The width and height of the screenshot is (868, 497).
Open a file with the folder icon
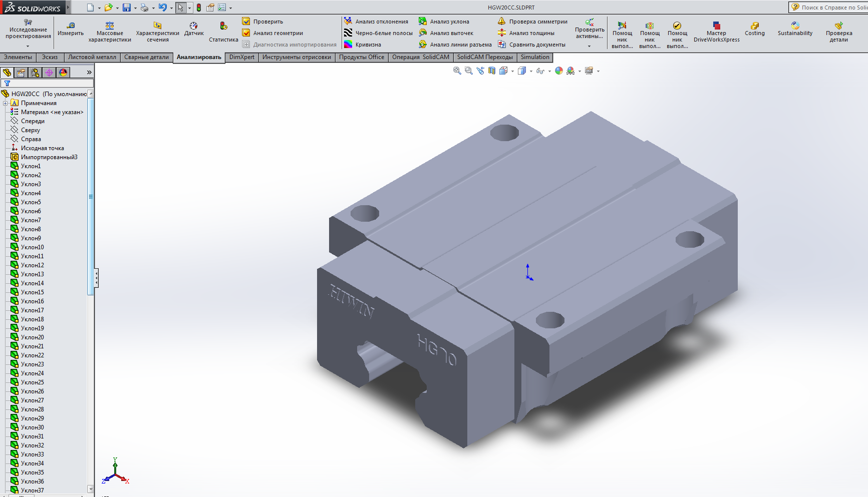[108, 8]
